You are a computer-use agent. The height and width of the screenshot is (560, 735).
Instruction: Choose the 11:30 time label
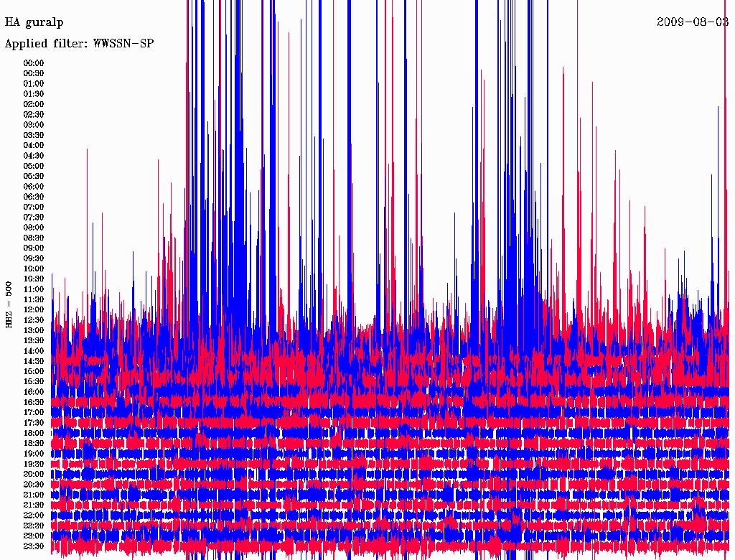click(x=34, y=299)
